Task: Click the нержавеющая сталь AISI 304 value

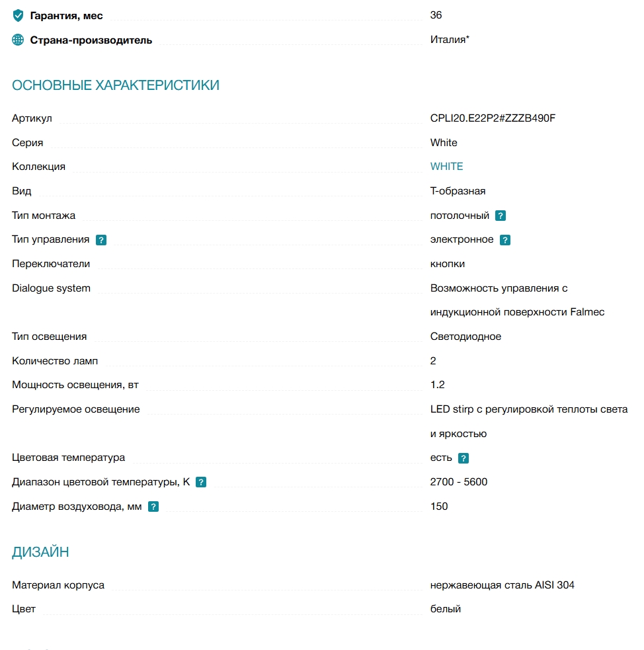Action: (502, 585)
